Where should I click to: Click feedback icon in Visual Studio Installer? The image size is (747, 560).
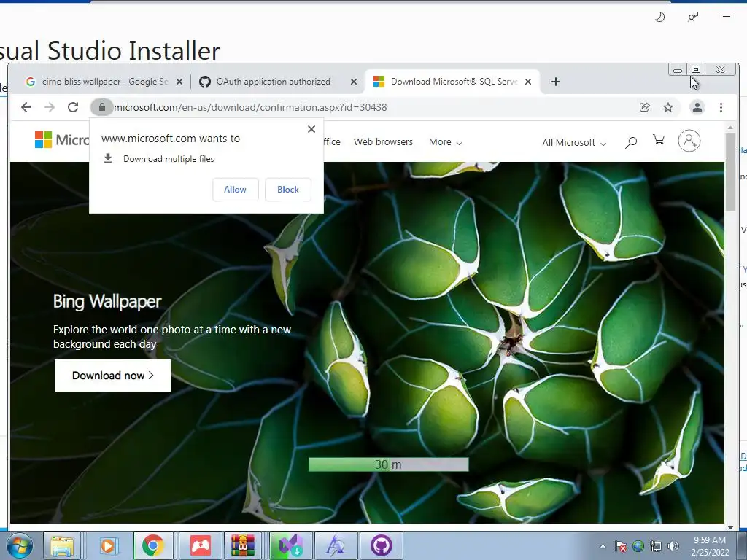click(693, 17)
